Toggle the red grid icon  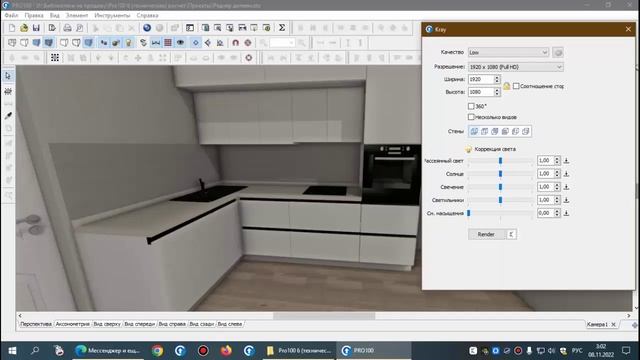tap(168, 43)
